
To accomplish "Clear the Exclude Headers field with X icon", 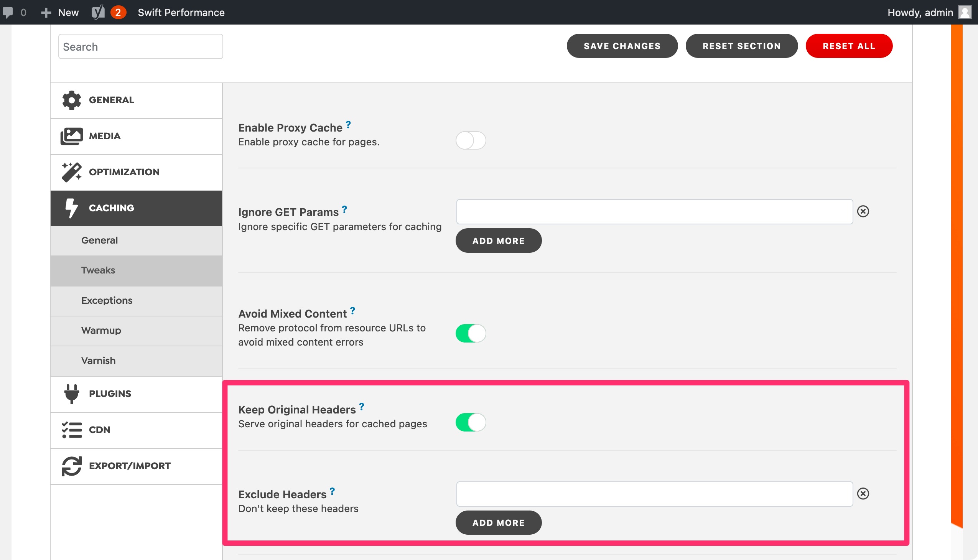I will pyautogui.click(x=863, y=494).
